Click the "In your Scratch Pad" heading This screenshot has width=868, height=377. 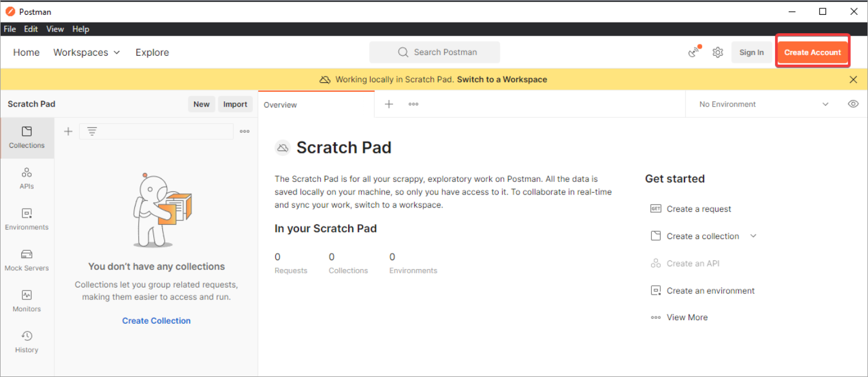pyautogui.click(x=326, y=228)
